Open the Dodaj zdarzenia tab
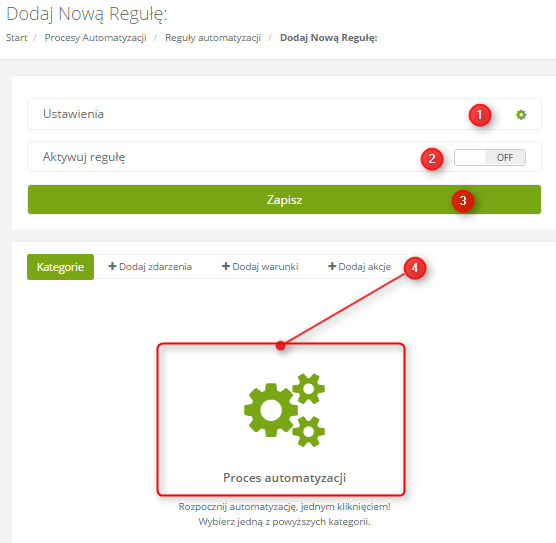This screenshot has height=543, width=556. (150, 267)
